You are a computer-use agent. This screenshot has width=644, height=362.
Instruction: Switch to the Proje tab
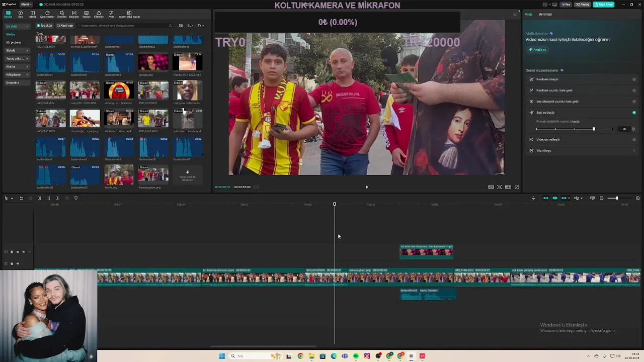point(529,14)
